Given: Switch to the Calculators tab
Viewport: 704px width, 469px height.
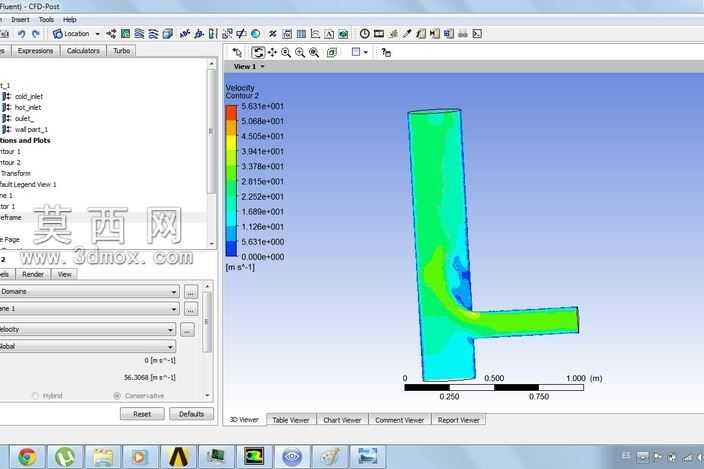Looking at the screenshot, I should [x=83, y=51].
